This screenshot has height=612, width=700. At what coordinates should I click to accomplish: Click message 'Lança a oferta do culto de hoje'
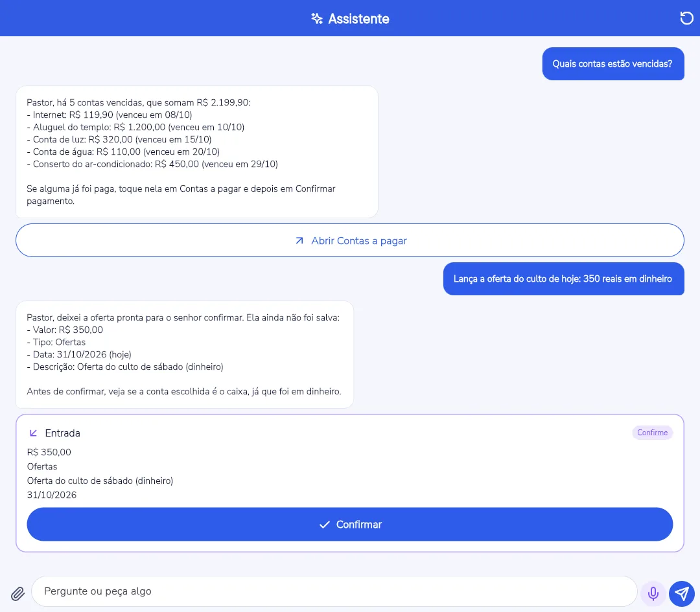tap(563, 278)
